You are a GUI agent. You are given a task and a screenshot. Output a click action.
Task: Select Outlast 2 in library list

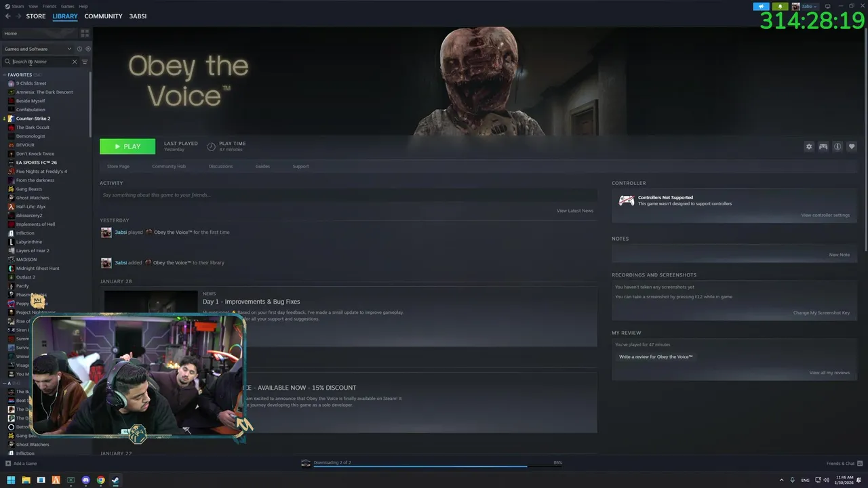pyautogui.click(x=26, y=277)
